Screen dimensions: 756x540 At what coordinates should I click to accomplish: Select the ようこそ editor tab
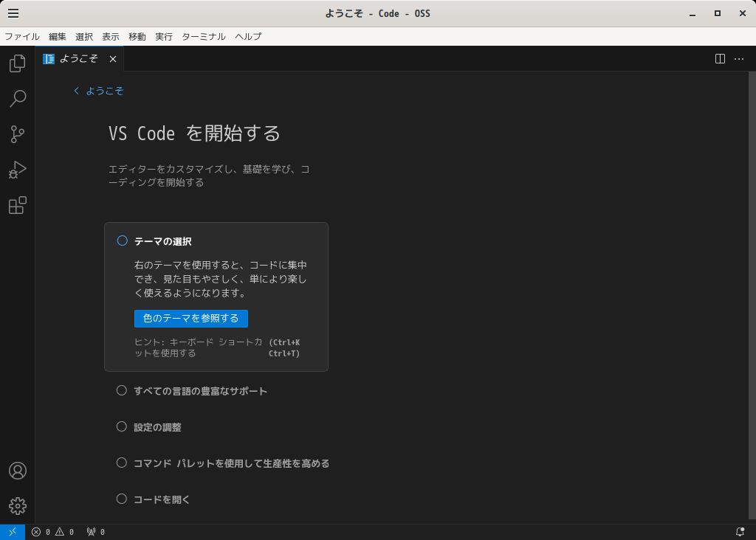pos(79,59)
